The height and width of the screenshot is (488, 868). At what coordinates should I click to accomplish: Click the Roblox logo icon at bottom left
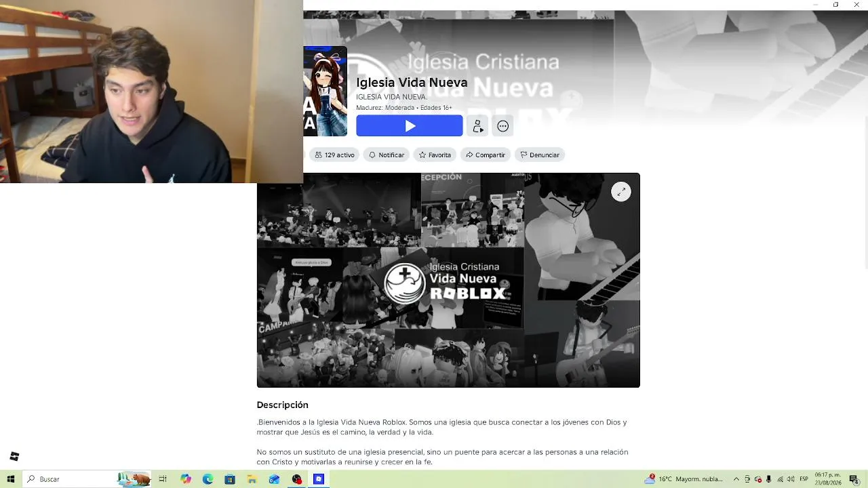click(x=14, y=456)
